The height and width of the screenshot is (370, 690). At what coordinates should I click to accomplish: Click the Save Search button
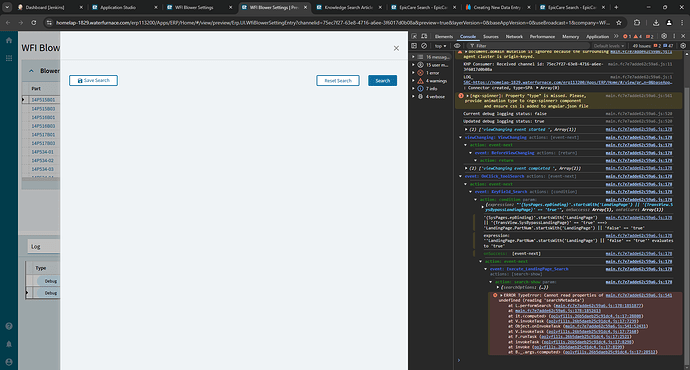(93, 81)
